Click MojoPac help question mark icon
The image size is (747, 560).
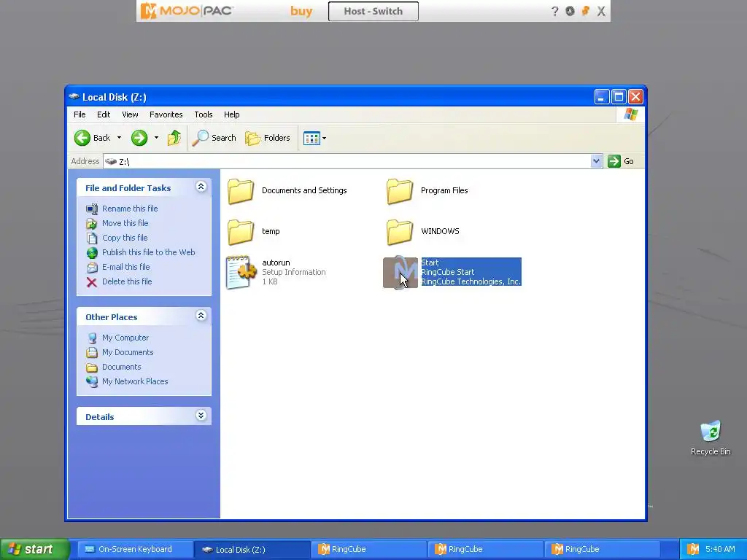point(554,11)
